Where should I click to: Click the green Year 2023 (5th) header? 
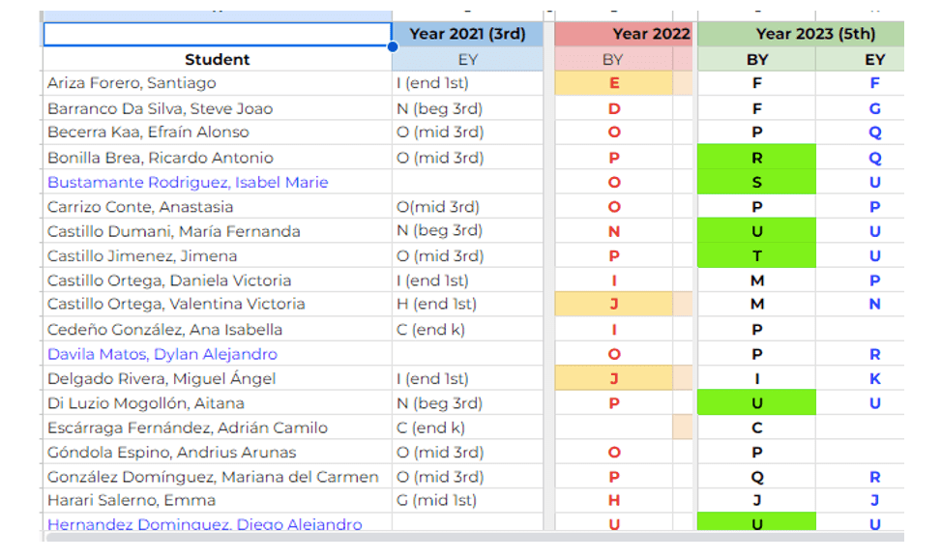[800, 34]
